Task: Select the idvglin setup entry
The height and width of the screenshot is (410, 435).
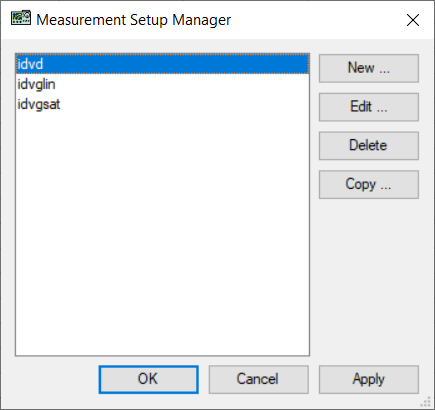Action: click(162, 84)
